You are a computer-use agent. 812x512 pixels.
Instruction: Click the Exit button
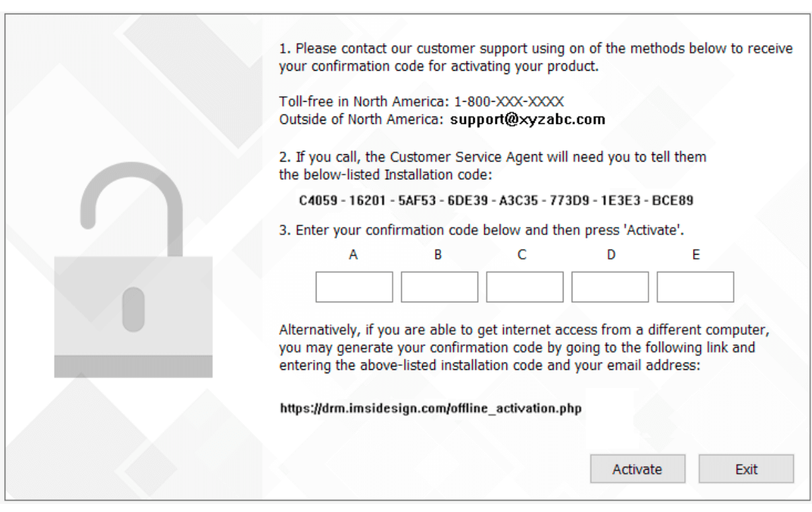(x=746, y=470)
